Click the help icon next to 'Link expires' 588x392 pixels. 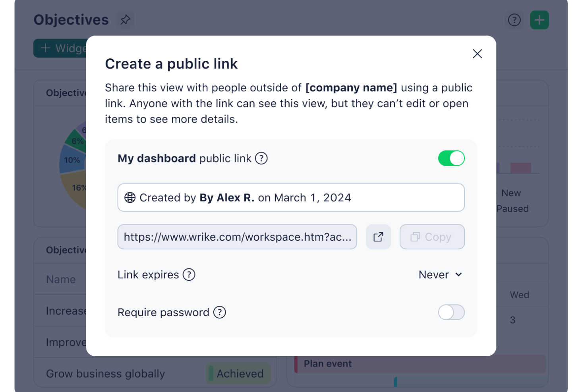click(x=190, y=274)
